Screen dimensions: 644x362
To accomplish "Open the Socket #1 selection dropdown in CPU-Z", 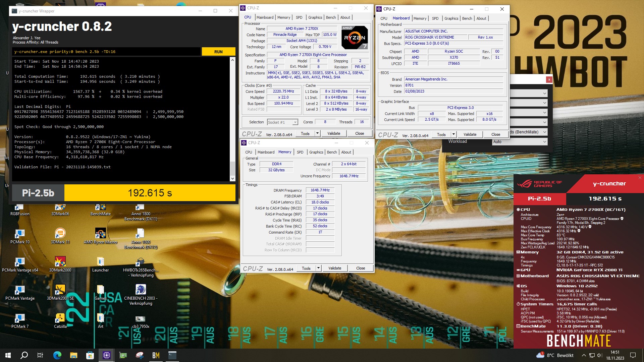I will click(x=282, y=122).
